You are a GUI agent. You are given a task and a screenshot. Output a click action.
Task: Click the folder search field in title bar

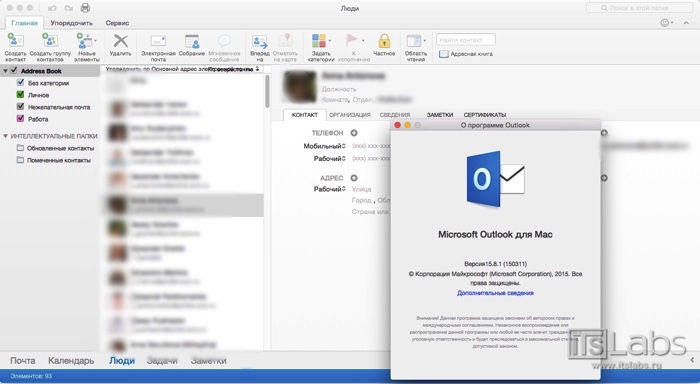point(639,8)
